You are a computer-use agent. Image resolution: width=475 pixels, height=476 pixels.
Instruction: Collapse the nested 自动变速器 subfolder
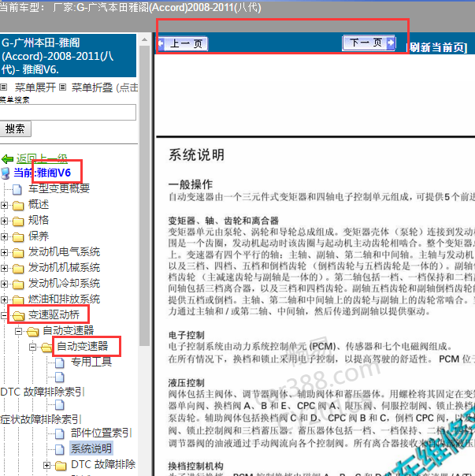pos(33,348)
